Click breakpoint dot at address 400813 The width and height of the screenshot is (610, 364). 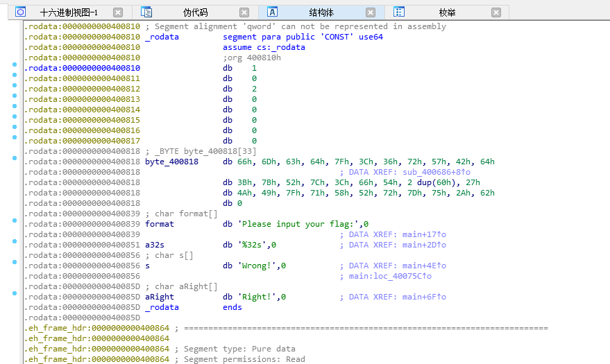15,96
